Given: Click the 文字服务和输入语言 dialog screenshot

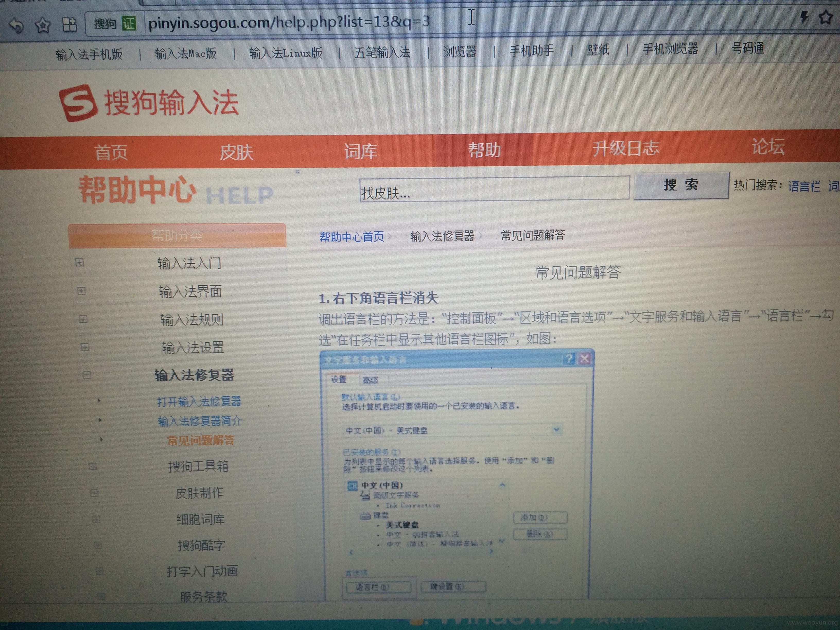Looking at the screenshot, I should 457,475.
